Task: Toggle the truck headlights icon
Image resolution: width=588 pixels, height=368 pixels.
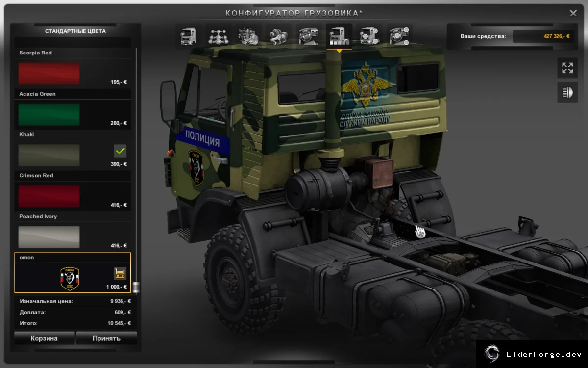Action: tap(567, 92)
